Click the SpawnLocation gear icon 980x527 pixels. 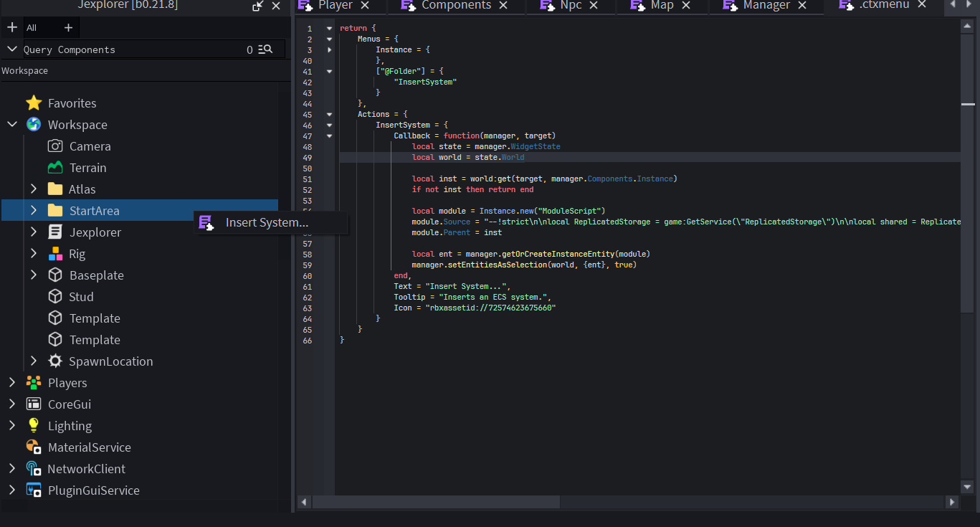pos(55,361)
